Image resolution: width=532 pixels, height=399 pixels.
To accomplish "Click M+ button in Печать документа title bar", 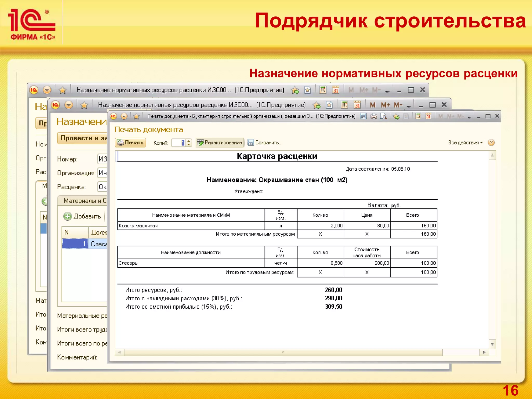I will 450,116.
